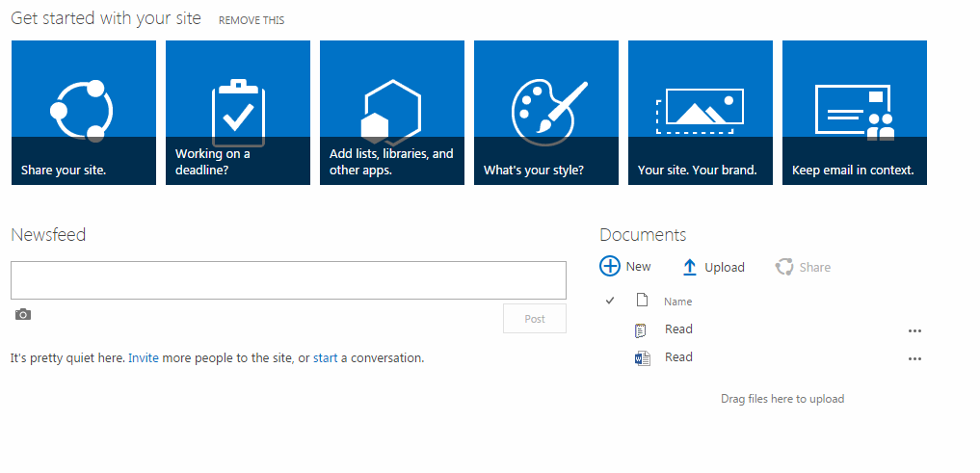Click the Share your site tile
Viewport: 980px width, 473px height.
click(x=84, y=113)
